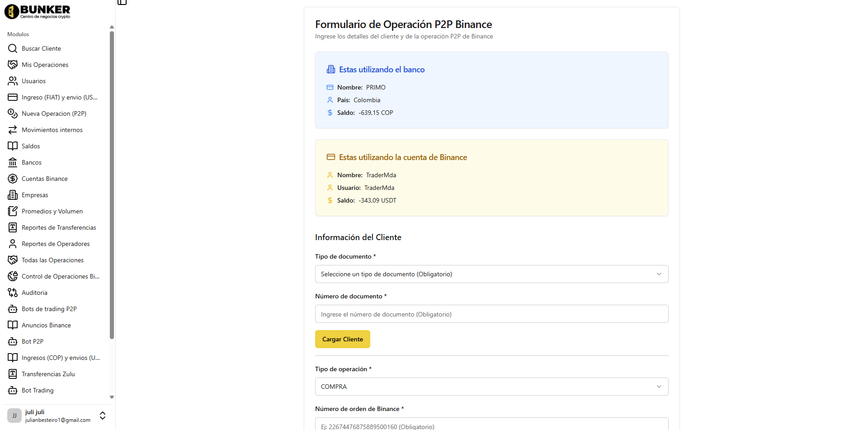Click the sidebar scroll down arrow
This screenshot has width=868, height=430.
(112, 397)
